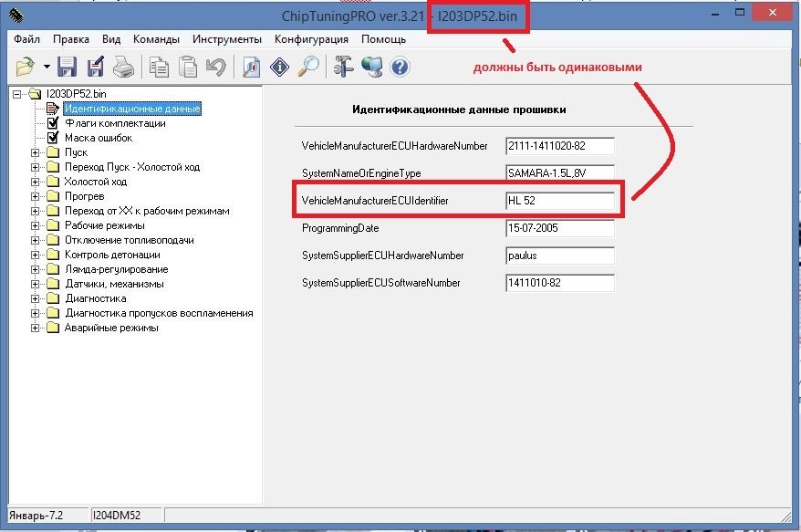The image size is (801, 532).
Task: Toggle the Маска ошибок checkbox item
Action: (53, 138)
